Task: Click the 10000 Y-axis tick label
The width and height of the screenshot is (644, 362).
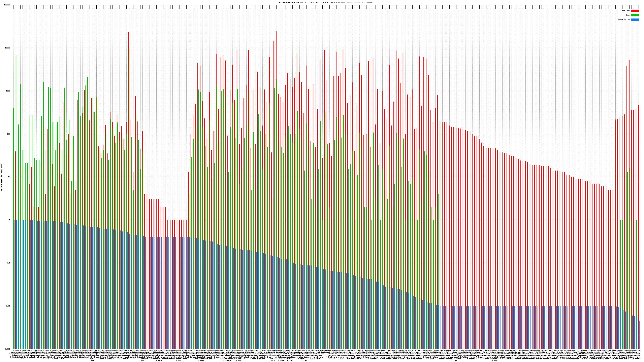Action: [8, 48]
